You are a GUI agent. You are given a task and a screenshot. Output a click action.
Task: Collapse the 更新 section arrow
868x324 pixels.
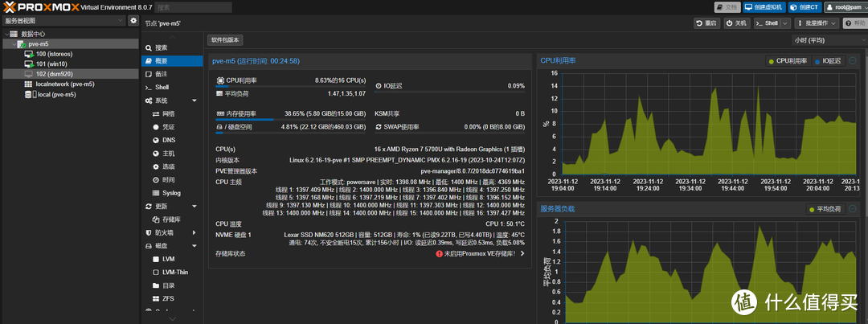(x=194, y=206)
